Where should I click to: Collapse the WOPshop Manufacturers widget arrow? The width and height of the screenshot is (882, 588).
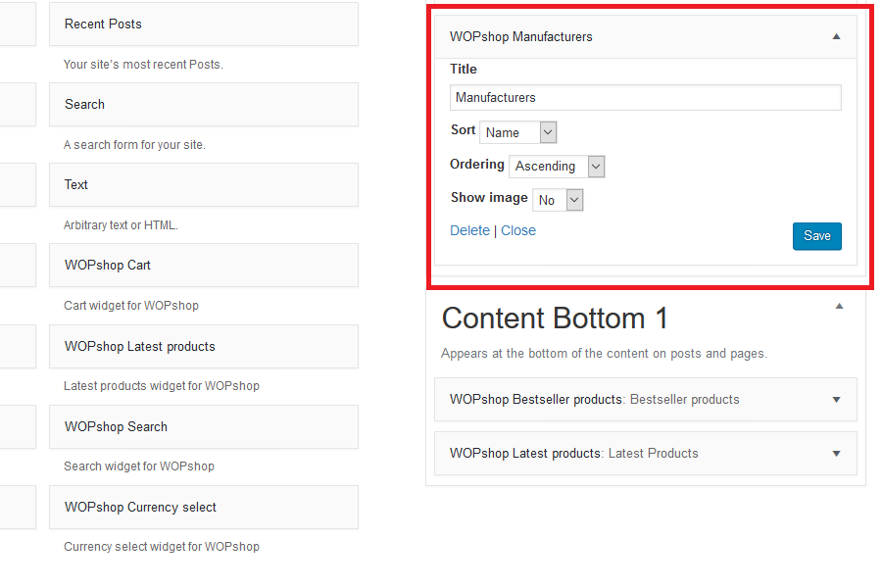pyautogui.click(x=836, y=36)
